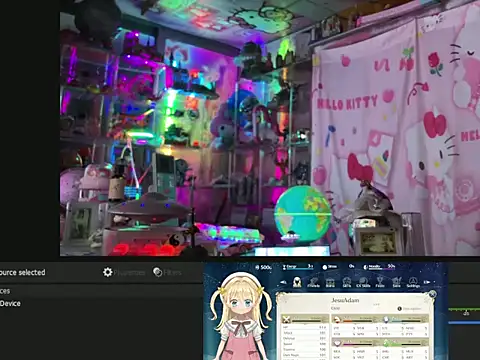
Task: Open the building icon next to Friends
Action: point(330,283)
